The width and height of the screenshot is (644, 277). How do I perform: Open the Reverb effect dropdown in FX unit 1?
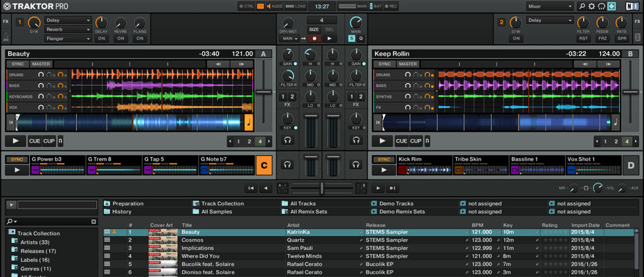(68, 30)
